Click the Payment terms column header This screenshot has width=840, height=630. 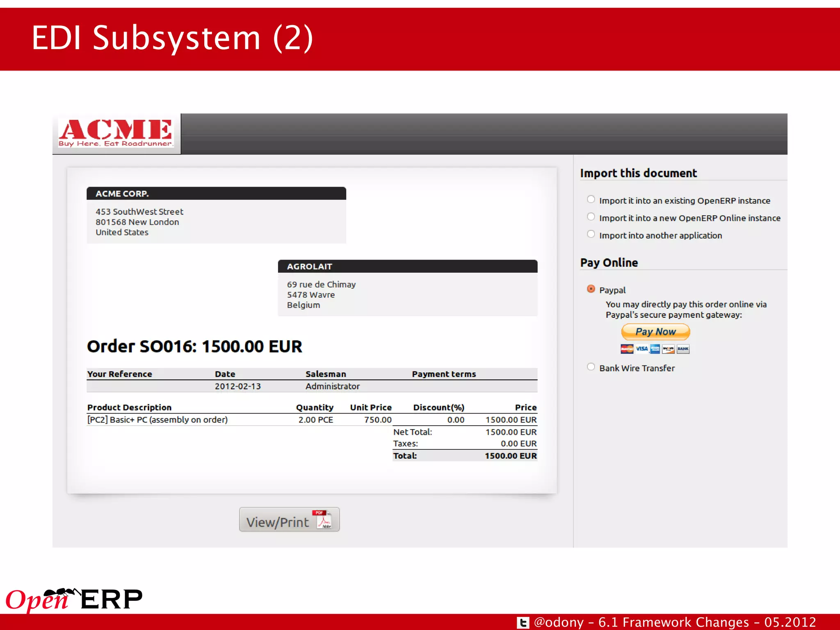(444, 374)
